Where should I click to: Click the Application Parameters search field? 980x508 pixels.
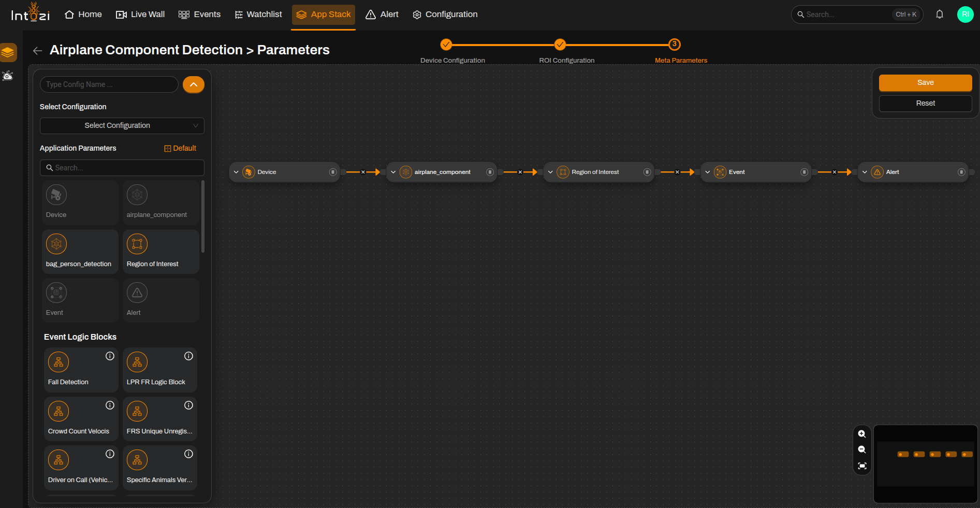click(122, 168)
